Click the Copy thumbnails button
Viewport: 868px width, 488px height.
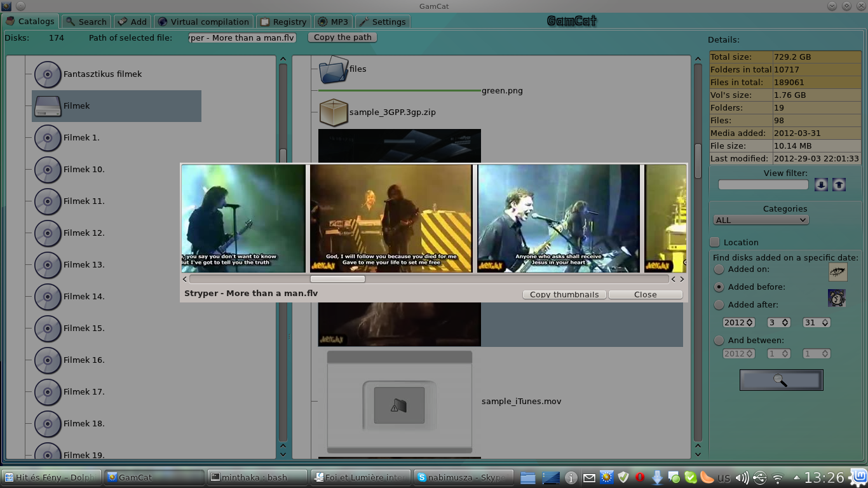[564, 295]
